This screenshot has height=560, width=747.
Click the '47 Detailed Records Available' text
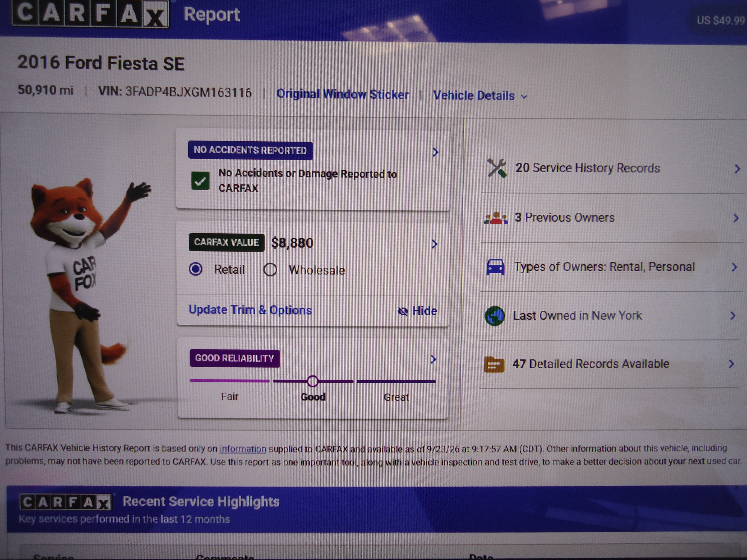tap(591, 364)
